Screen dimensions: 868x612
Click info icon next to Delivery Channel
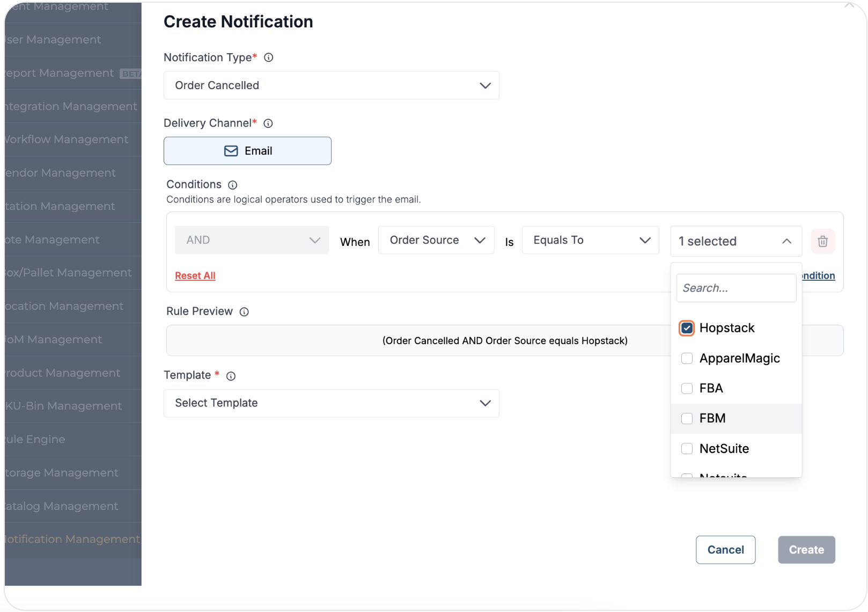tap(268, 123)
